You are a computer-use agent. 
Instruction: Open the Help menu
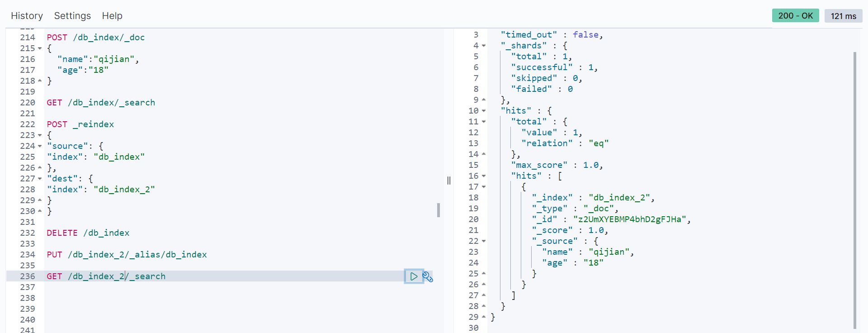[x=112, y=16]
